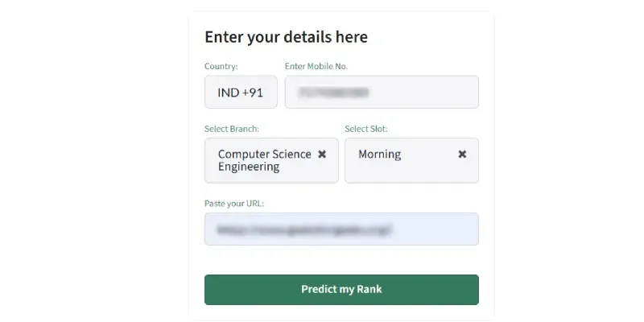Remove the Morning slot selection
Viewport: 644px width, 322px height.
click(462, 154)
